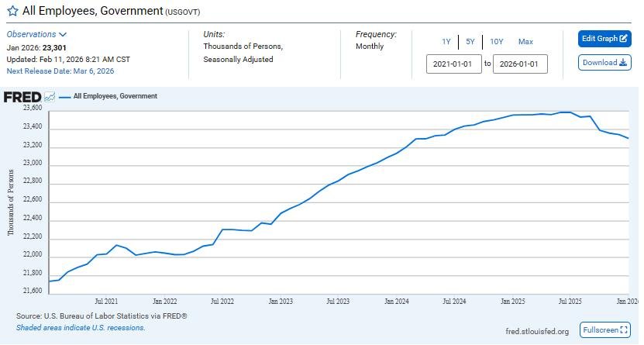Select the 1Y time range

pos(446,42)
